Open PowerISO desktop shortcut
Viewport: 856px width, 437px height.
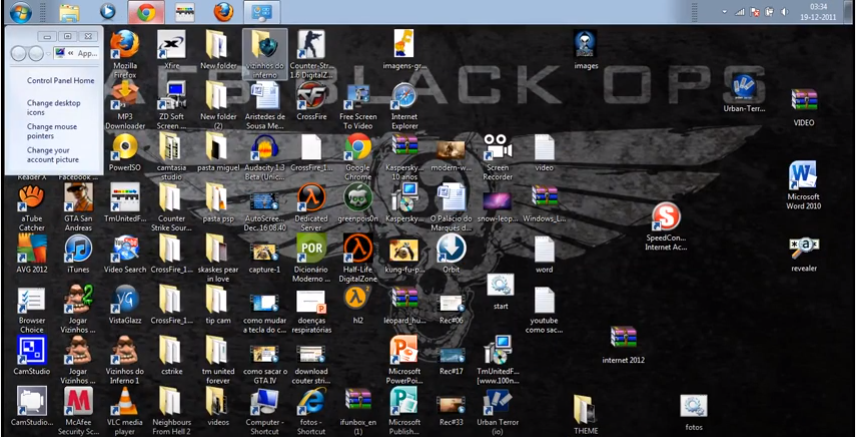point(124,152)
